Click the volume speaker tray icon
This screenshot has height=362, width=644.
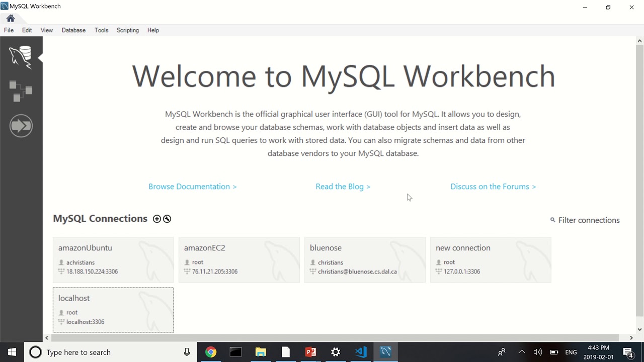(538, 352)
